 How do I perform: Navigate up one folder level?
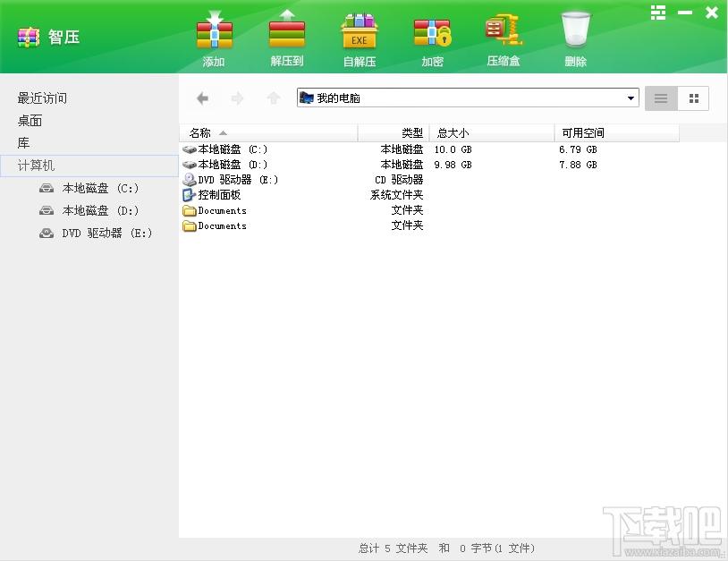pos(274,98)
